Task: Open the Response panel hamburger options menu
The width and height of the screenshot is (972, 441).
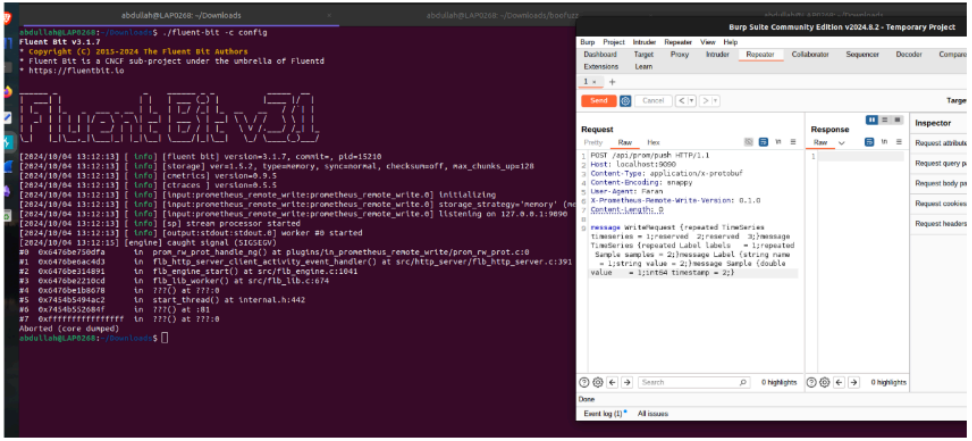Action: click(898, 142)
